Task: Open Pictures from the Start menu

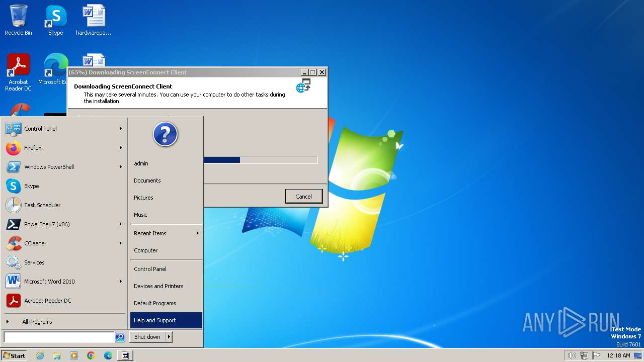Action: 166,198
